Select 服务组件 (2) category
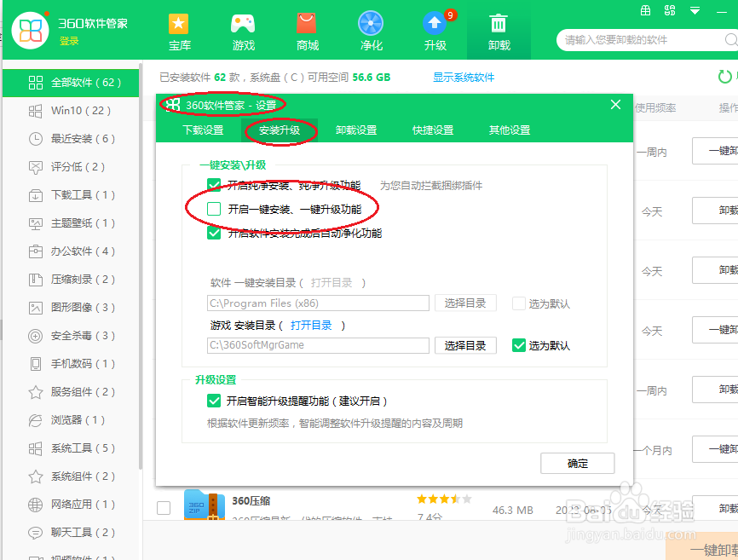 pyautogui.click(x=71, y=392)
